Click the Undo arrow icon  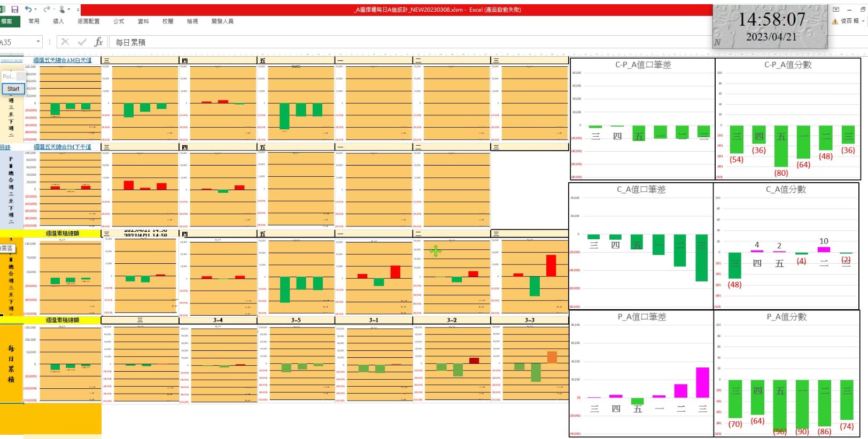28,9
